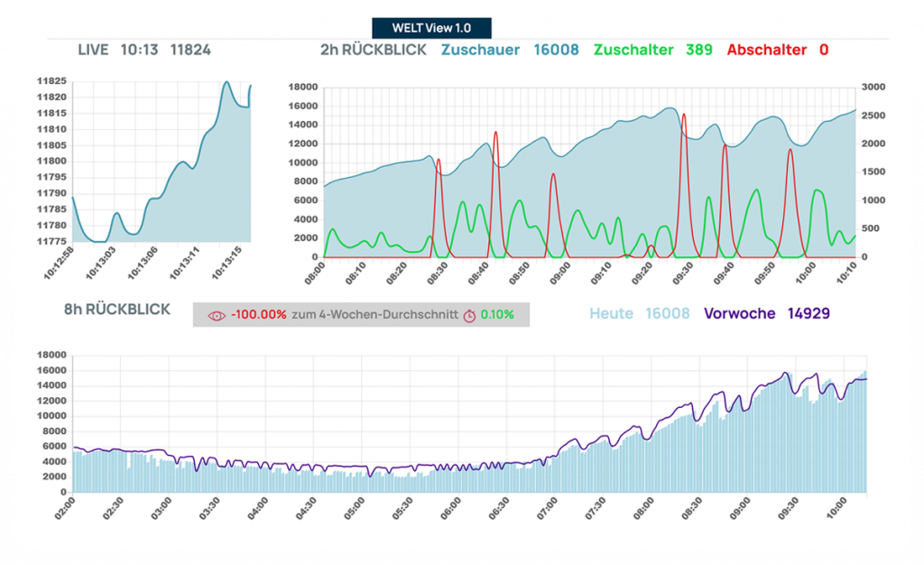Click the 07:00 tick on 8h chart
The image size is (924, 565).
point(548,508)
